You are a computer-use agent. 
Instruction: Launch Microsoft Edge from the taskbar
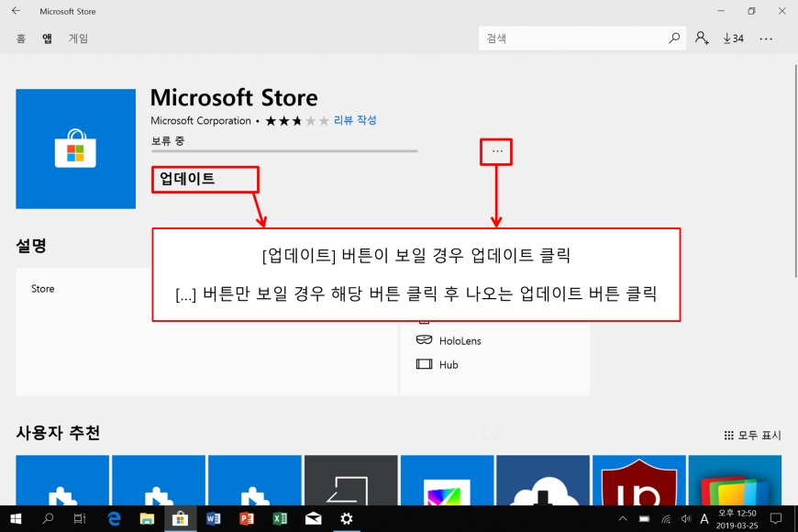coord(114,519)
